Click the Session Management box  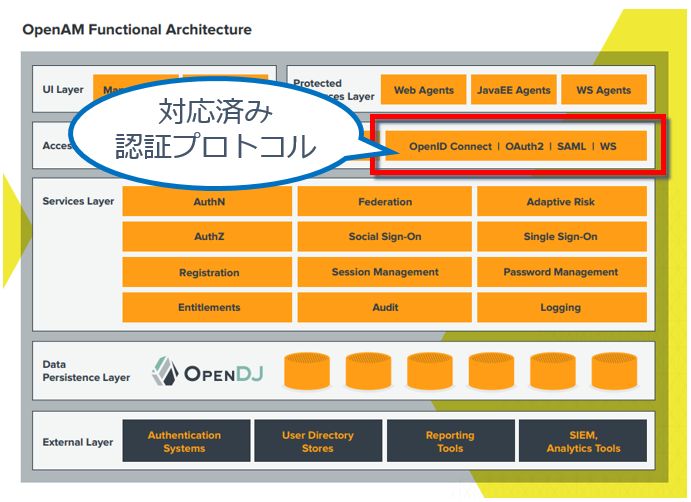click(385, 272)
